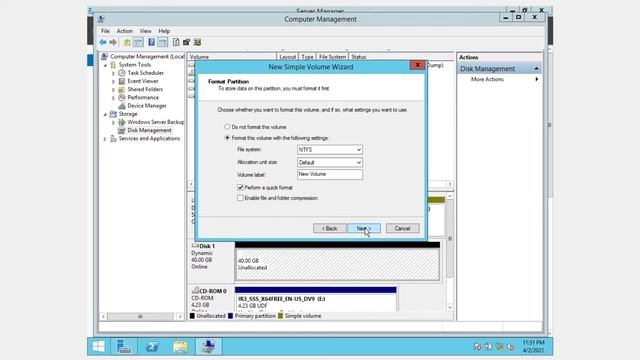640x360 pixels.
Task: Cancel the New Simple Volume Wizard
Action: click(402, 228)
